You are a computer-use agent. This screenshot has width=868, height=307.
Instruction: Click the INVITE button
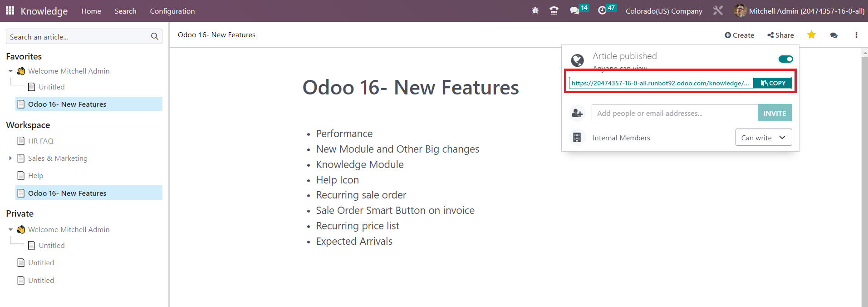click(775, 113)
